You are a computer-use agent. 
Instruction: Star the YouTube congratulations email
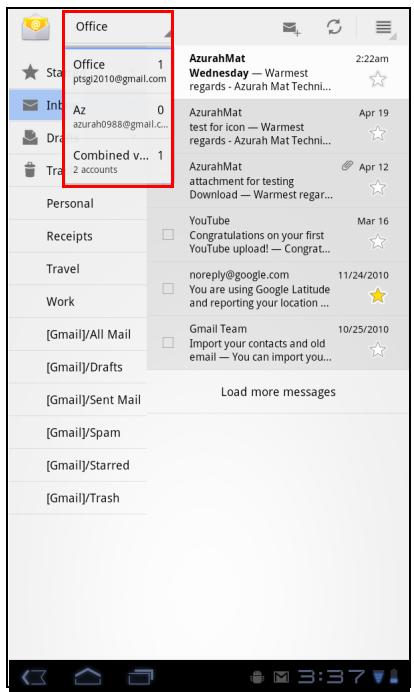[x=378, y=241]
